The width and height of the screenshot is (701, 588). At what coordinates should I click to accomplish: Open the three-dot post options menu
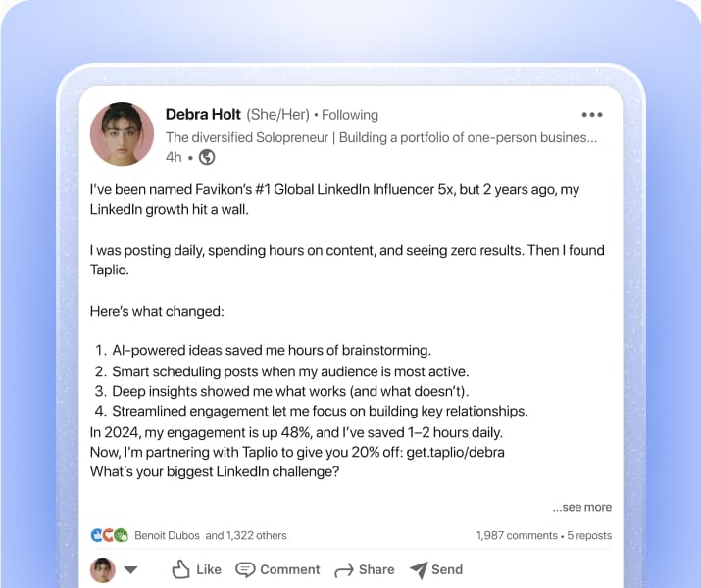coord(592,115)
